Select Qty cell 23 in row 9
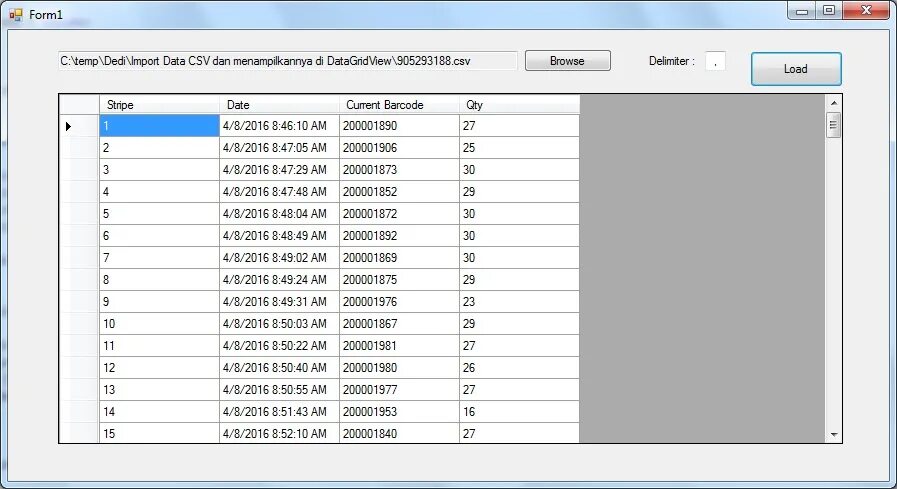This screenshot has height=489, width=897. [x=519, y=302]
